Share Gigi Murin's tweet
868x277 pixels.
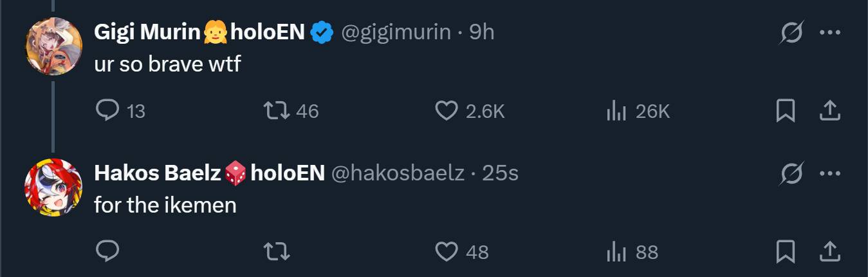pos(829,111)
